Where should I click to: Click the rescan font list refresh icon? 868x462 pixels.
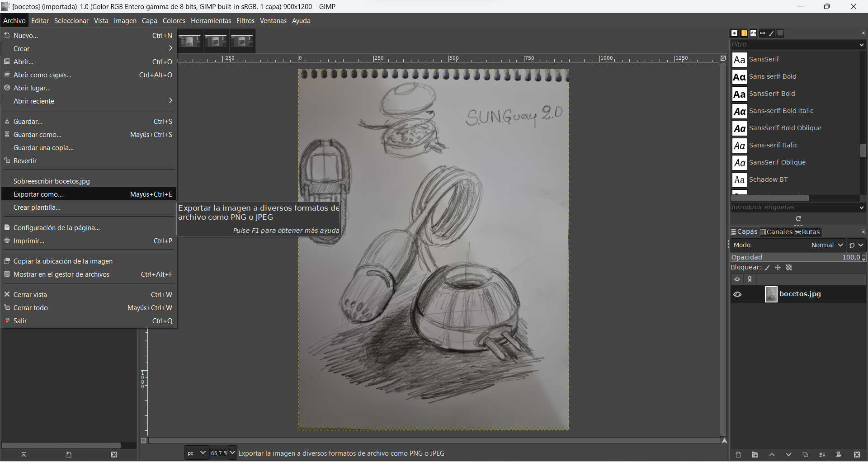tap(798, 219)
